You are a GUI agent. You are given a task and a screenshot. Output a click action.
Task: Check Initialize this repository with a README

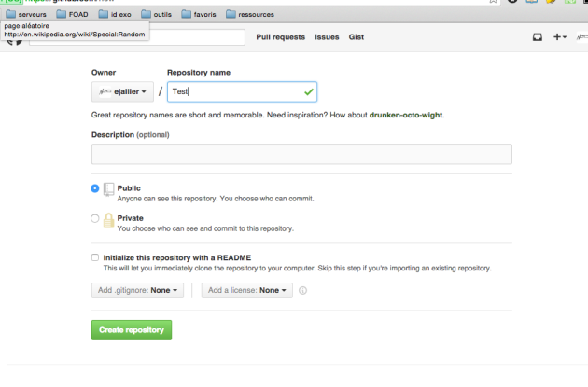pos(95,257)
